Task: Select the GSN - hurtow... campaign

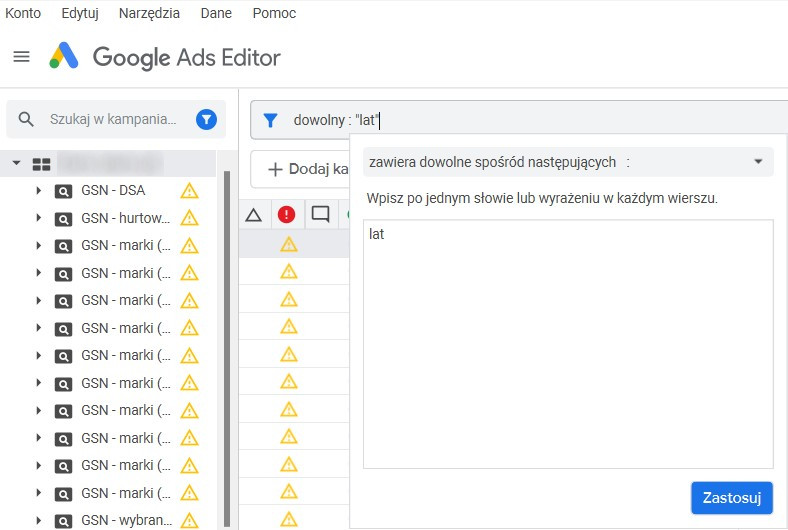Action: point(126,218)
